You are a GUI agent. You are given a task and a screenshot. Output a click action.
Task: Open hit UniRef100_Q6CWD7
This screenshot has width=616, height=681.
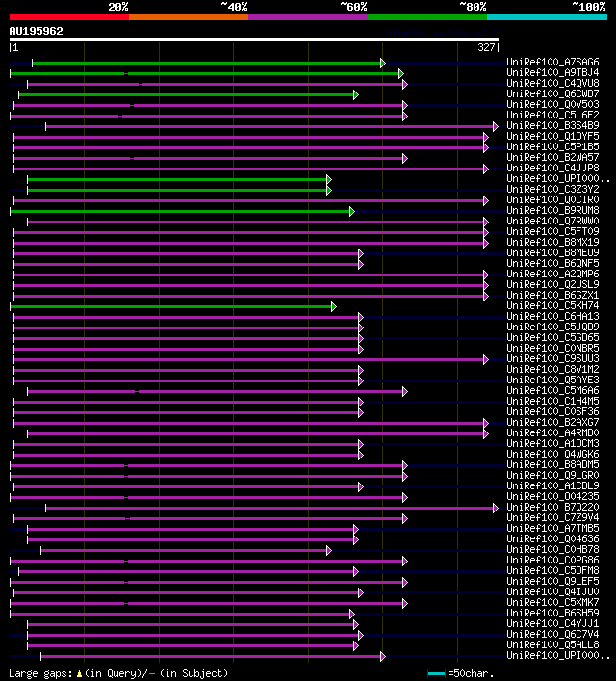pyautogui.click(x=552, y=93)
